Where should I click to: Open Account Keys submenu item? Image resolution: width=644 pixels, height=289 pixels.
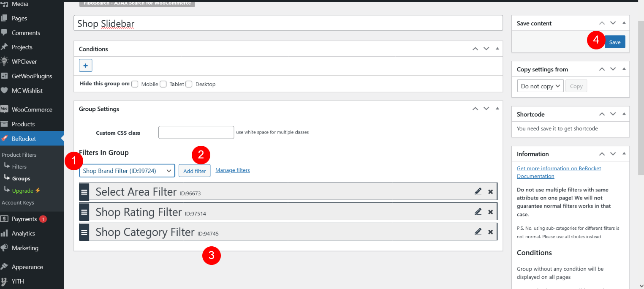pos(18,202)
